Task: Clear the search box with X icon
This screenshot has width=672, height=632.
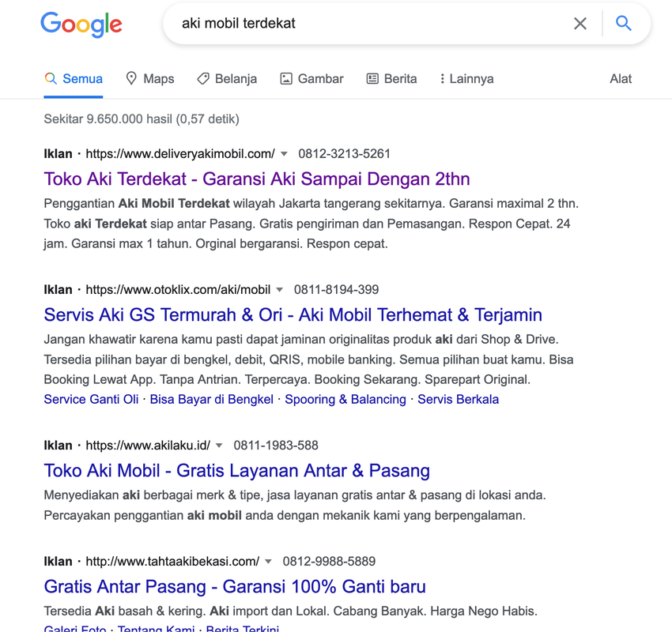Action: click(580, 24)
